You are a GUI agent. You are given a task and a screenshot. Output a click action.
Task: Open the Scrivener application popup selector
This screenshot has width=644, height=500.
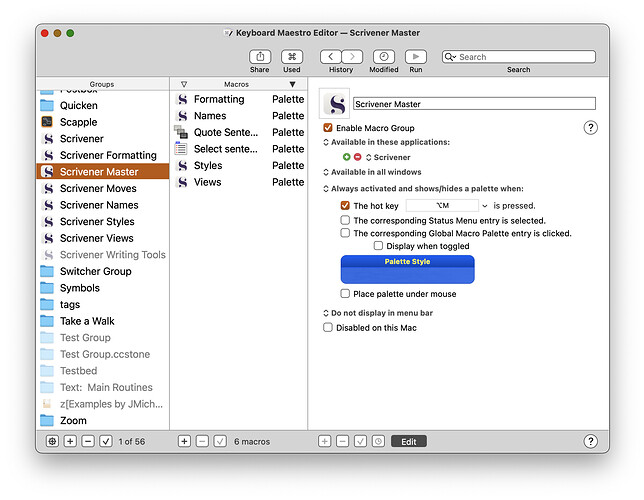point(388,157)
